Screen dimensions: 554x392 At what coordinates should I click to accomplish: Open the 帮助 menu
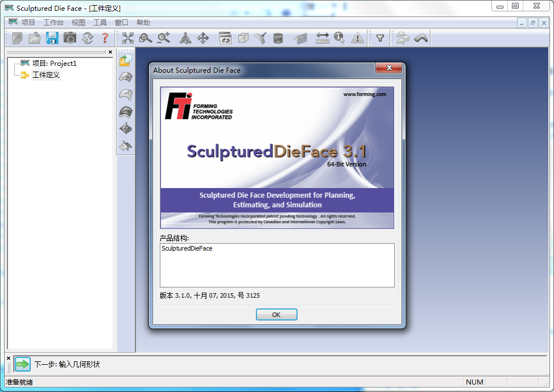(143, 23)
